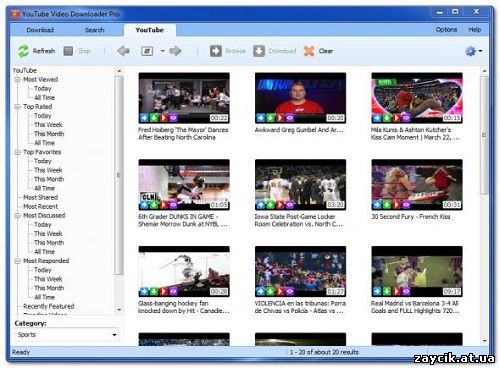Image resolution: width=500 pixels, height=368 pixels.
Task: Click '1 - 20 of about 20 results' status
Action: tap(324, 352)
